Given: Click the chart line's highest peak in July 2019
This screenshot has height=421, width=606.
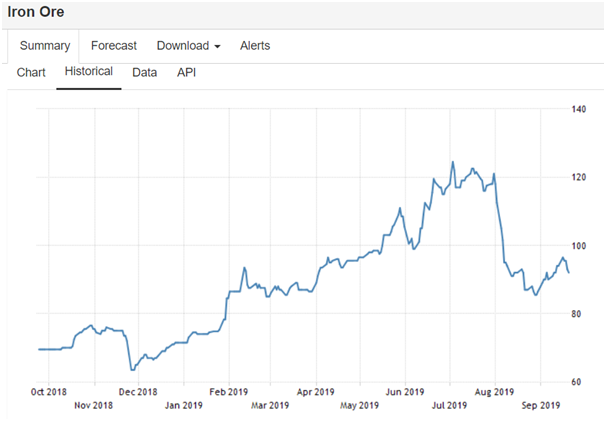Looking at the screenshot, I should pos(452,162).
